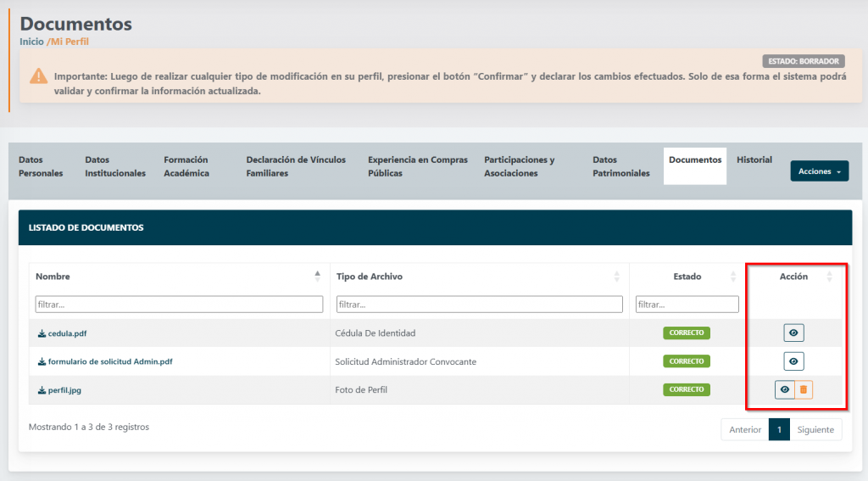868x481 pixels.
Task: Click CORRECTO badge in cedula.pdf row
Action: 687,333
